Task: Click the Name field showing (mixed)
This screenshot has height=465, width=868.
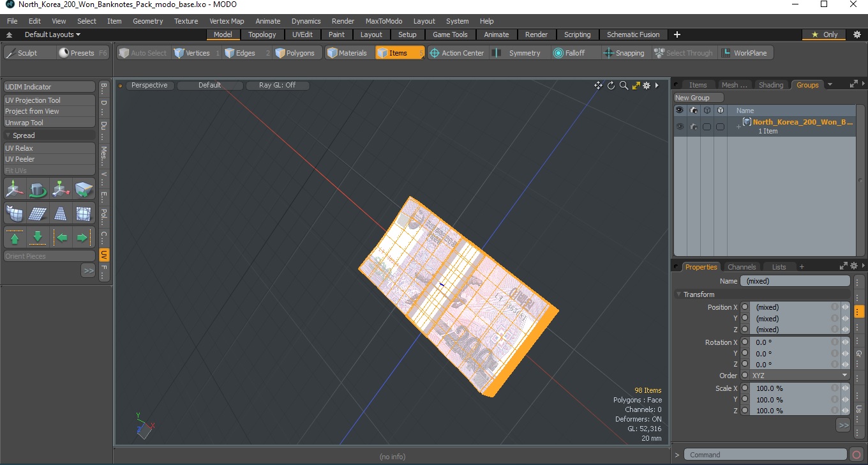Action: pyautogui.click(x=795, y=281)
